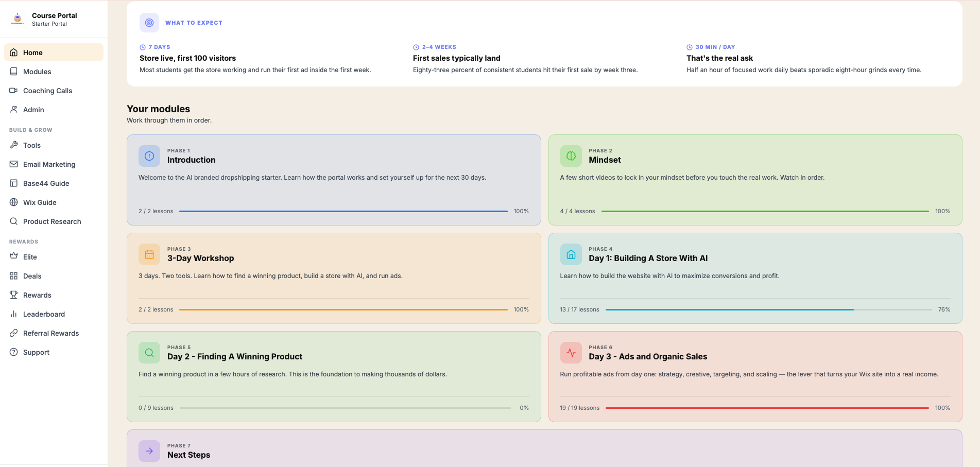The width and height of the screenshot is (980, 467).
Task: Click the Leaderboard sidebar label
Action: point(44,314)
